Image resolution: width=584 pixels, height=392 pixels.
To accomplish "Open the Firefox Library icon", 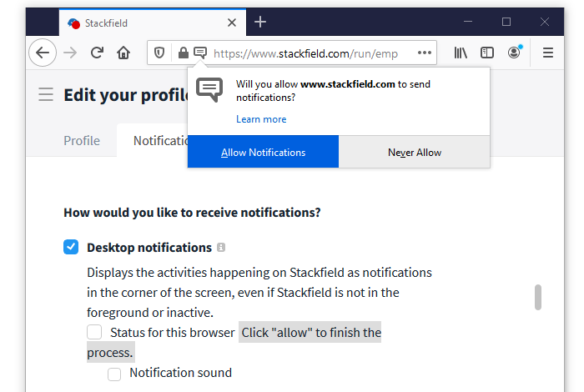I will (x=461, y=53).
